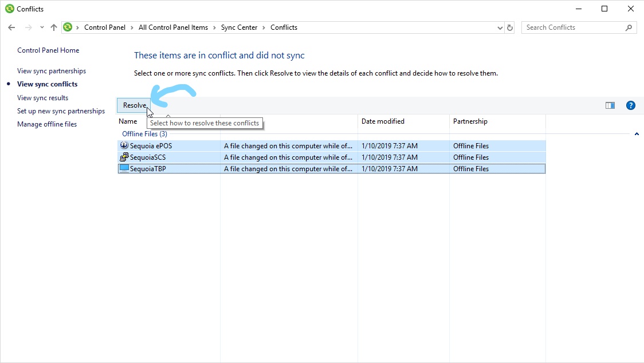Click the Sync Center address bar icon
The height and width of the screenshot is (363, 644).
tap(68, 27)
